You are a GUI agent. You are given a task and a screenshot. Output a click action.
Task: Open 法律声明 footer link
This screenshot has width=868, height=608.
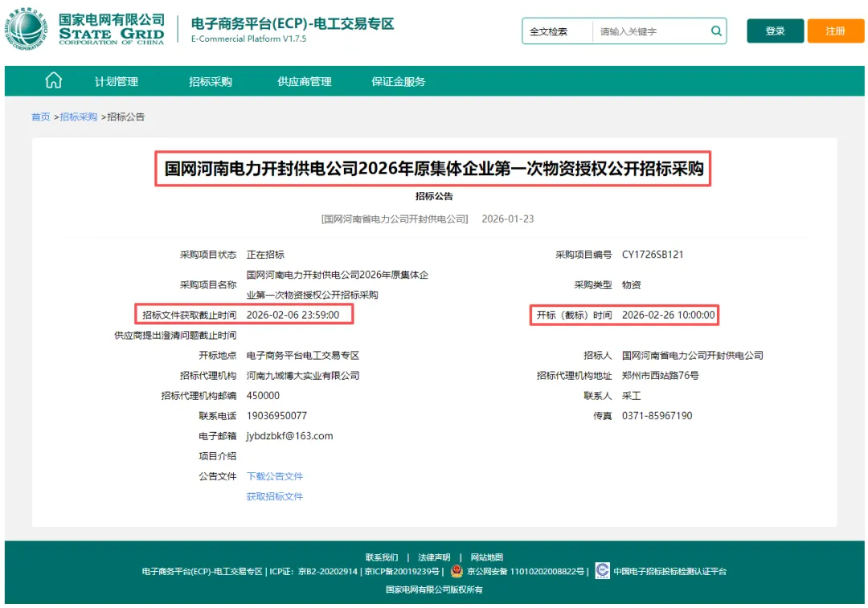coord(434,557)
